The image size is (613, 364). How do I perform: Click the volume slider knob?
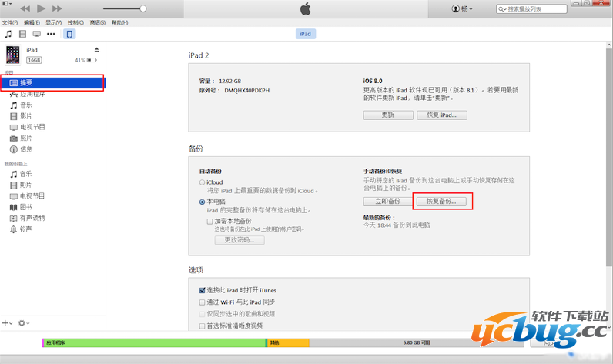tap(143, 8)
